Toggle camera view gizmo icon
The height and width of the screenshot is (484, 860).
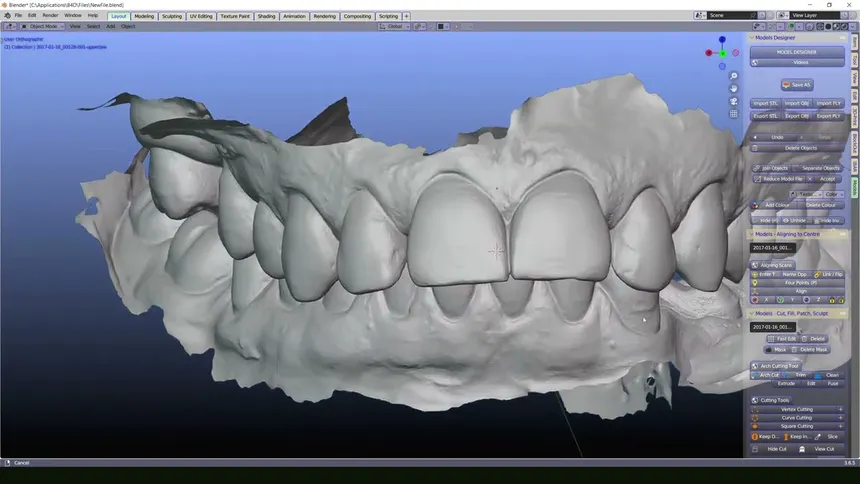tap(734, 101)
